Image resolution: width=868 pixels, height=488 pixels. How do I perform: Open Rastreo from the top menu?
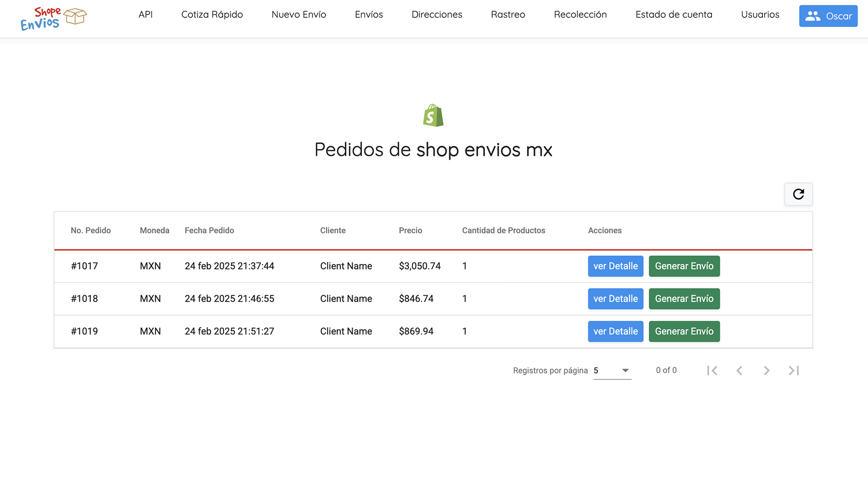click(x=508, y=15)
